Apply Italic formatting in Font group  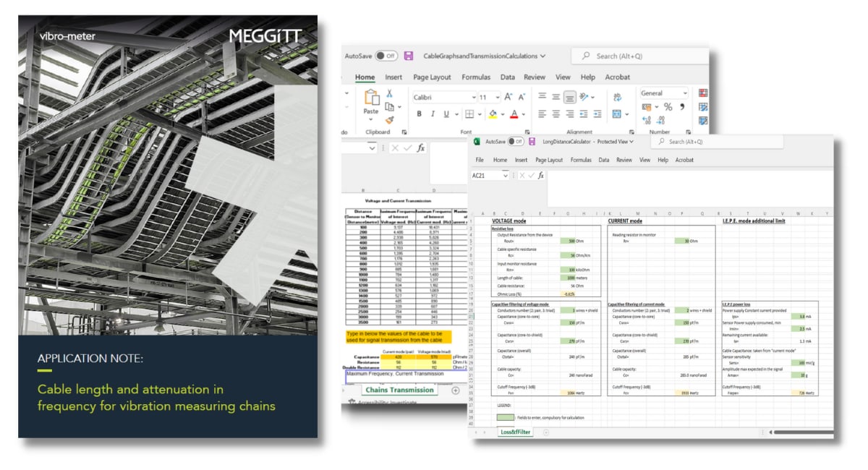[433, 114]
